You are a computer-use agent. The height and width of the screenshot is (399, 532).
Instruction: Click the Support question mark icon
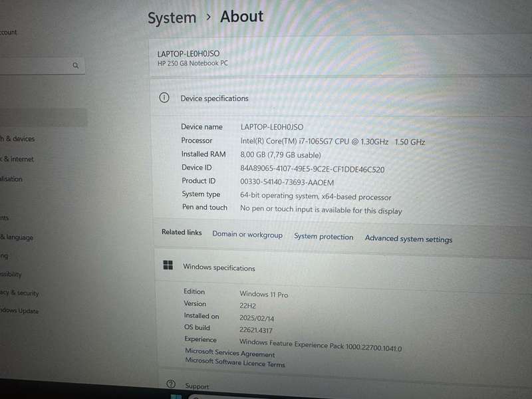171,384
